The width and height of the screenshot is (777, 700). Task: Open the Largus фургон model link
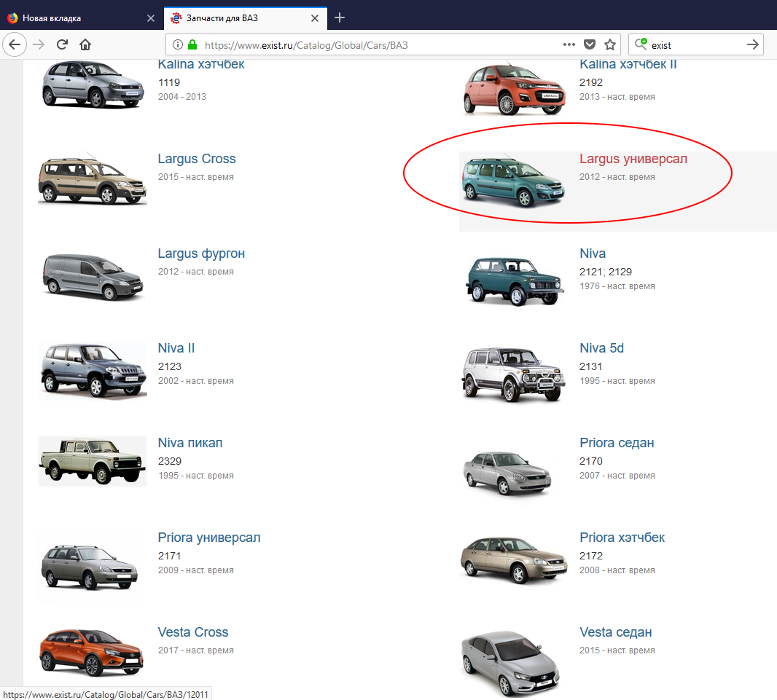201,253
